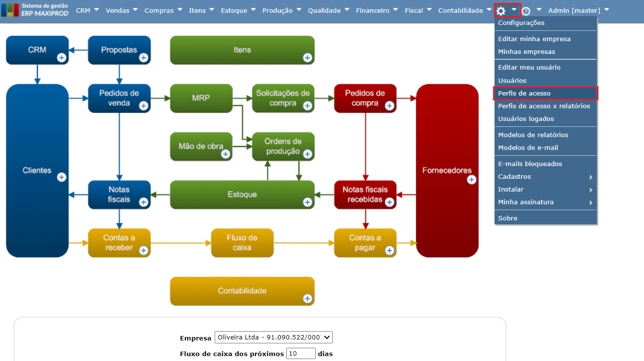644x361 pixels.
Task: Click plus icon on Fornecedores block
Action: (x=471, y=180)
